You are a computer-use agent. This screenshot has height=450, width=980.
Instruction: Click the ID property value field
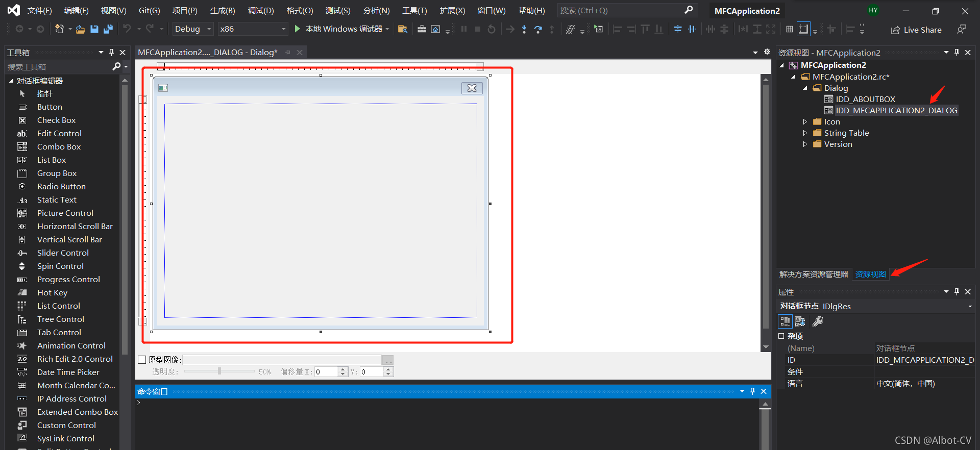(925, 360)
